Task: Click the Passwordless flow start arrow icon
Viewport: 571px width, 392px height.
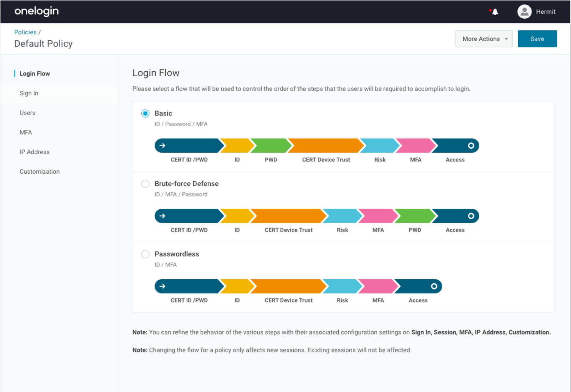Action: pyautogui.click(x=162, y=286)
